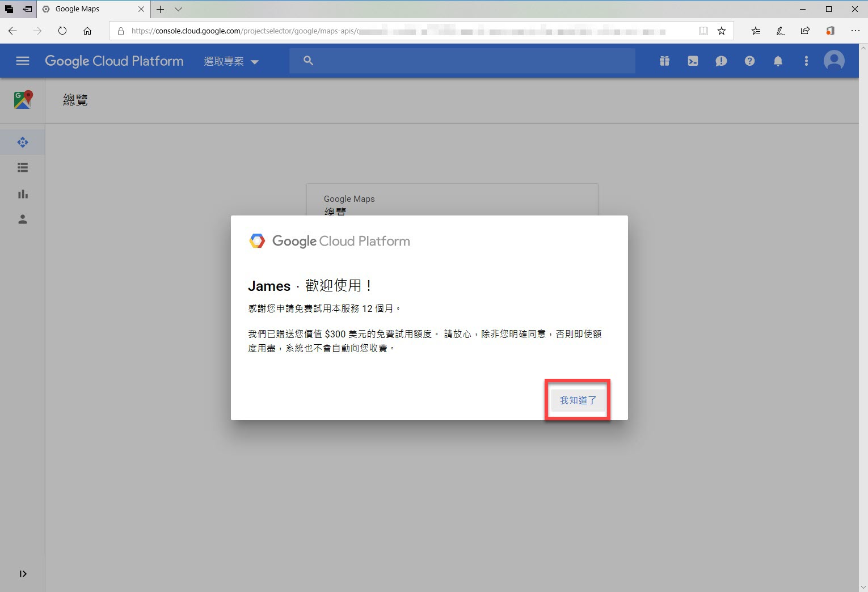Screen dimensions: 868x592
Task: Click the 我知道了 button in the welcome dialog
Action: 578,400
